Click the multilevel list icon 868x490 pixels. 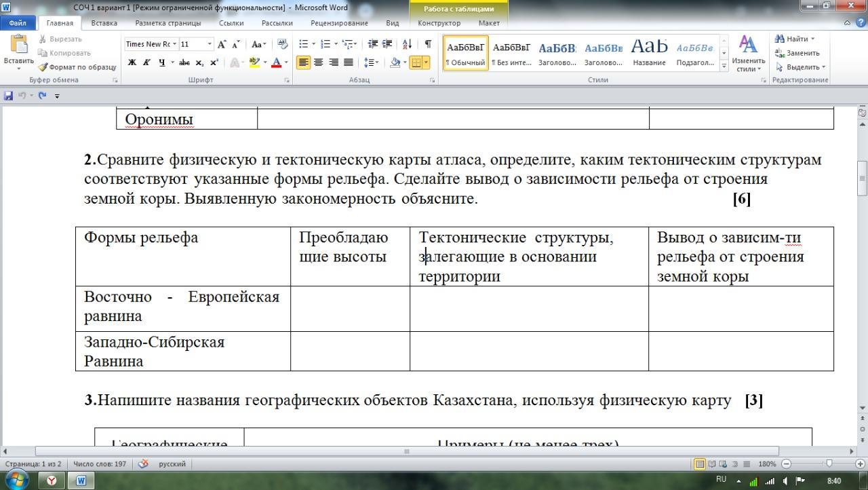[348, 44]
